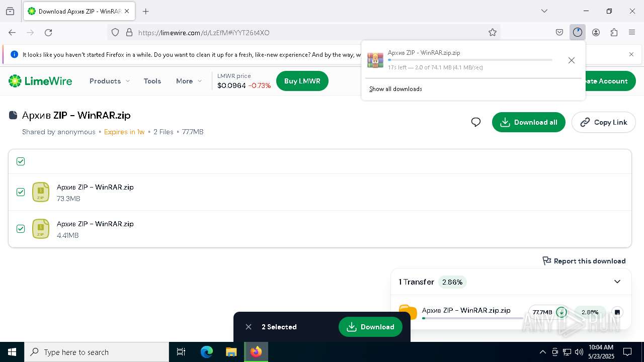Save page to Pocket icon
Viewport: 644px width, 362px height.
[559, 32]
